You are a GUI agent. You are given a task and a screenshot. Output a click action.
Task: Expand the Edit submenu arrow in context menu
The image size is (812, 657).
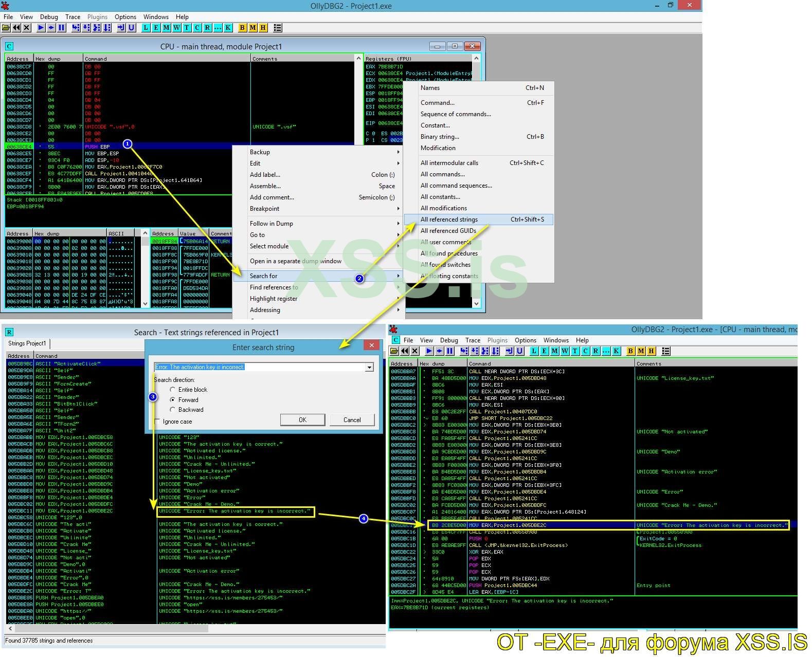point(399,163)
